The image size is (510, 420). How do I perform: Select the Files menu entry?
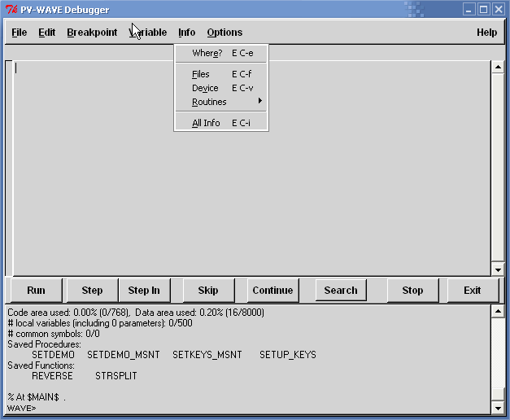(x=221, y=74)
